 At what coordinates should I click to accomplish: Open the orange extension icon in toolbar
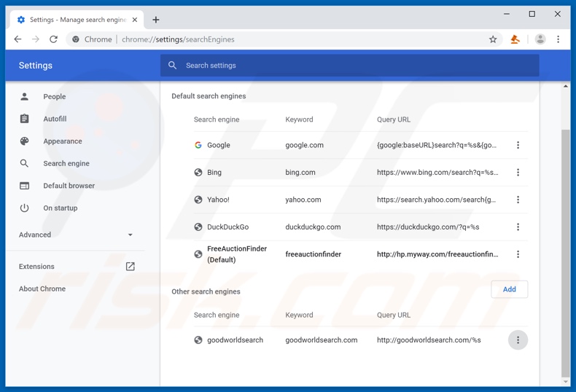(x=515, y=39)
